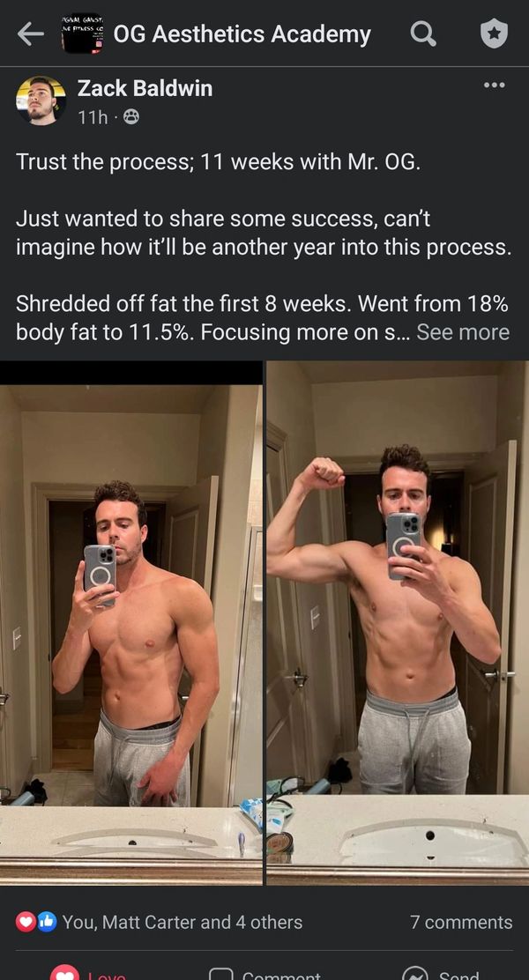Viewport: 529px width, 980px height.
Task: Tap Zack Baldwin's profile picture
Action: click(41, 100)
